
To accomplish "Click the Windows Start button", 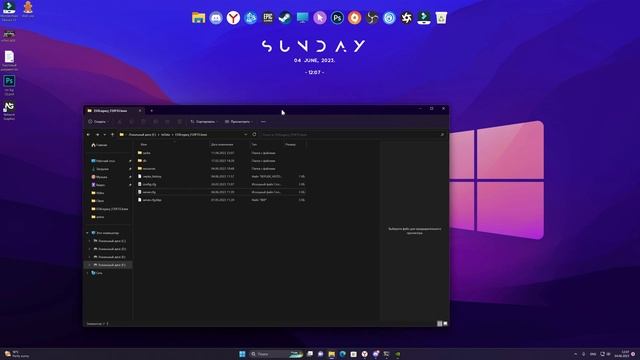I will coord(242,354).
